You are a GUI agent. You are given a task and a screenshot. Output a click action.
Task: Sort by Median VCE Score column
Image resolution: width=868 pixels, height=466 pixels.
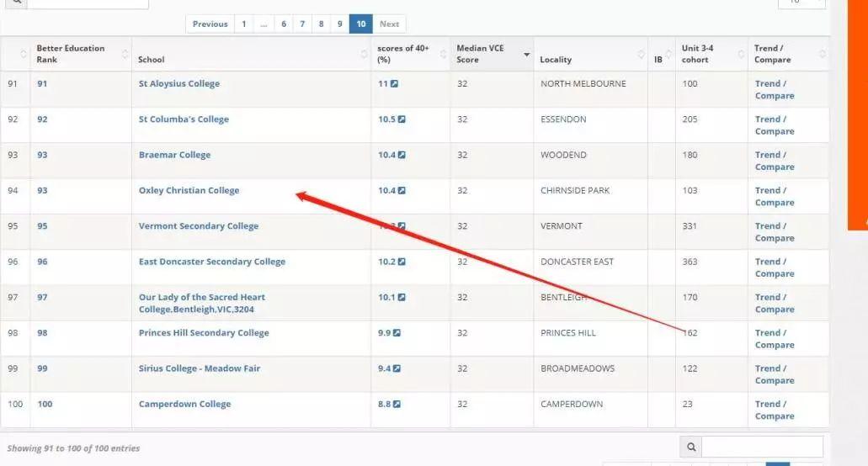pyautogui.click(x=493, y=54)
